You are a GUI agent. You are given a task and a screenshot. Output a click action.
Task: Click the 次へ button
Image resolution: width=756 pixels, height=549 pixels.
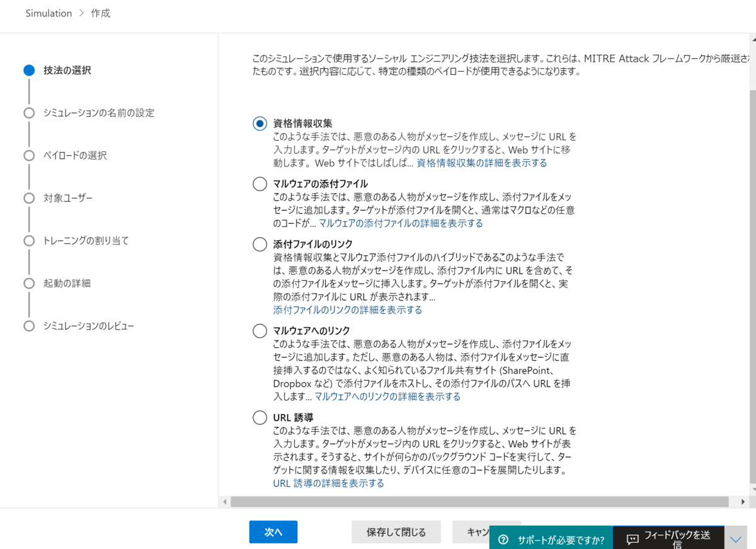pos(273,531)
